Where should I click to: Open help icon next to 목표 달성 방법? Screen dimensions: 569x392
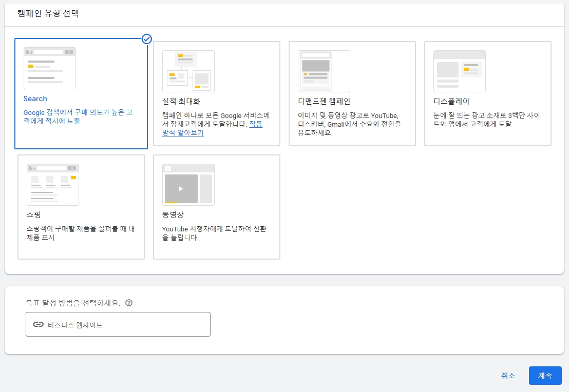(129, 303)
